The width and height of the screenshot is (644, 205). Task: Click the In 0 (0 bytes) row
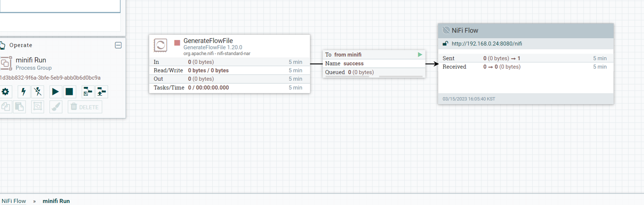[230, 62]
